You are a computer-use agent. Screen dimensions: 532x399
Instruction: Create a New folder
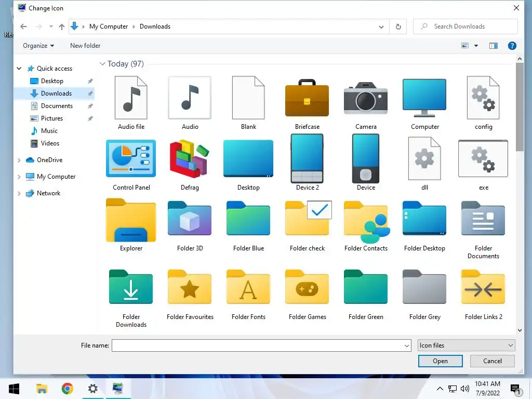tap(85, 46)
